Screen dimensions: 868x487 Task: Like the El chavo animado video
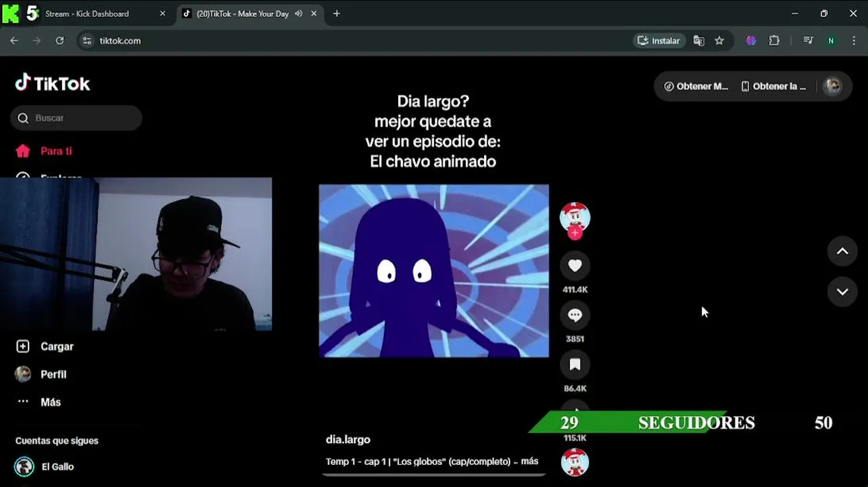tap(575, 266)
